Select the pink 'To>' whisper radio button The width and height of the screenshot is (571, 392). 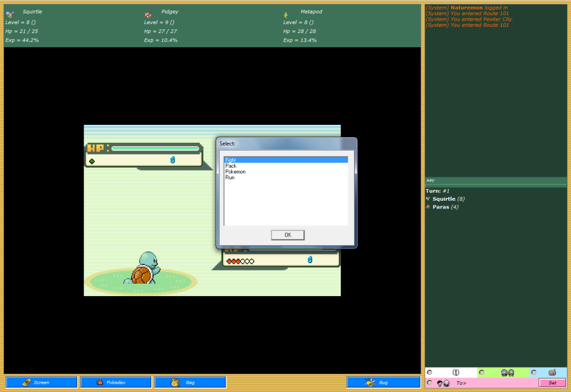[429, 383]
